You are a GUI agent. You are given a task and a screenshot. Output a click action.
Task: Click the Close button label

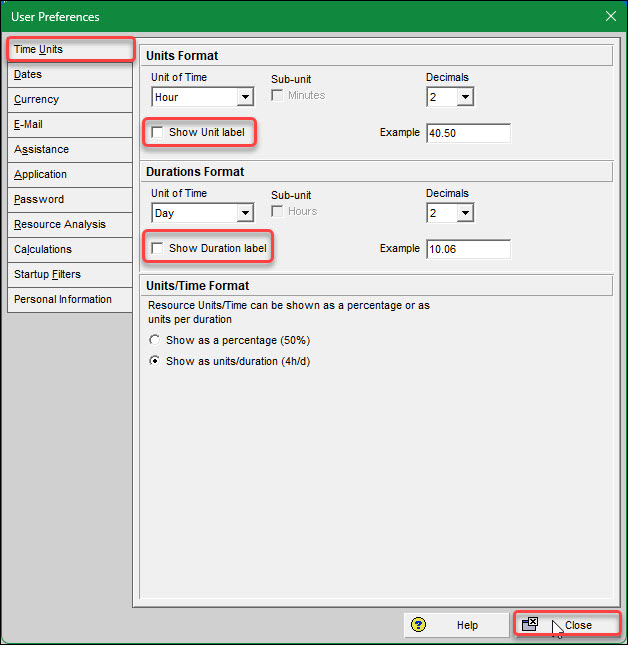tap(578, 625)
